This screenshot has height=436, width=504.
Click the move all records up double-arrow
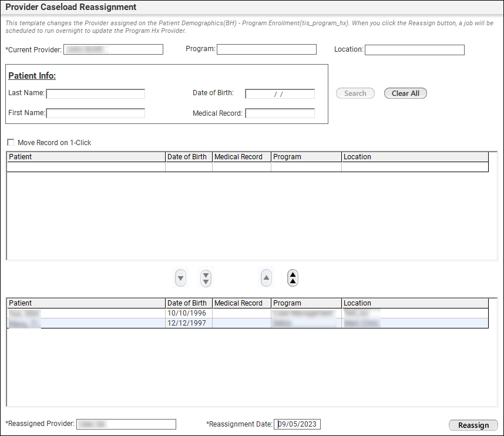click(x=293, y=278)
